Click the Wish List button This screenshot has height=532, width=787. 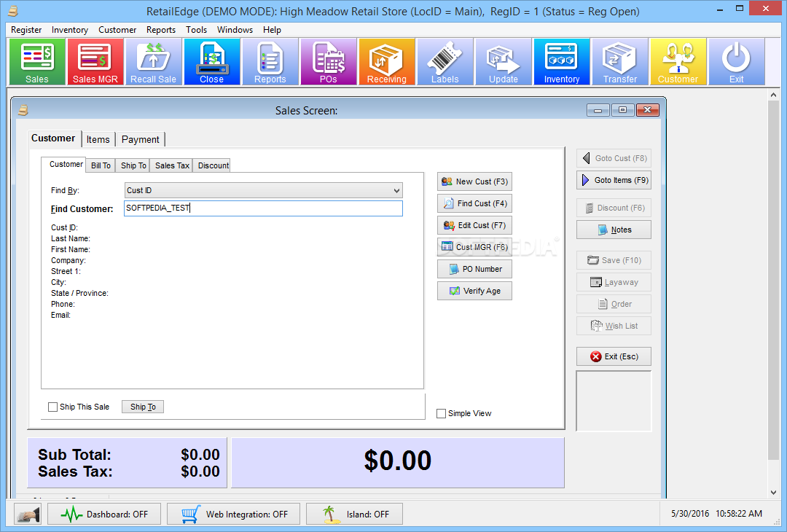click(x=614, y=326)
